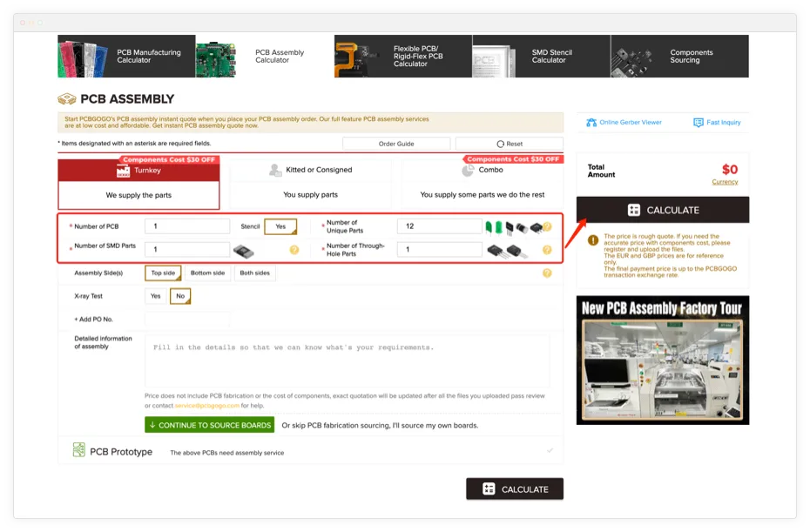The image size is (810, 532).
Task: Click the Fast Inquiry chat icon
Action: pos(698,123)
